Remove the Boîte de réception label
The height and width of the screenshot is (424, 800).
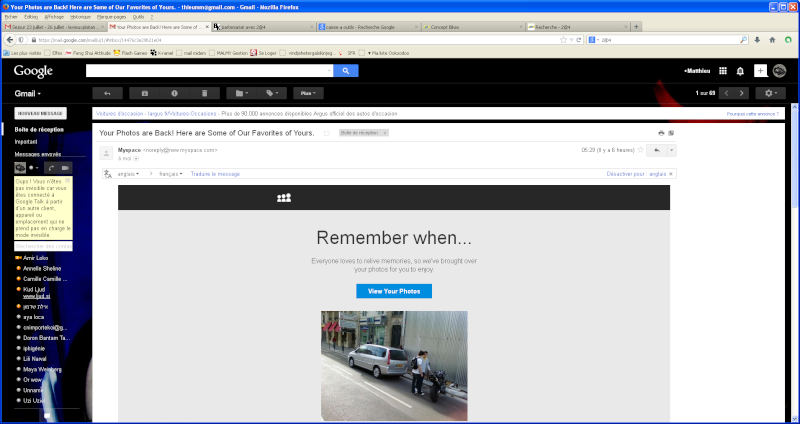click(385, 133)
